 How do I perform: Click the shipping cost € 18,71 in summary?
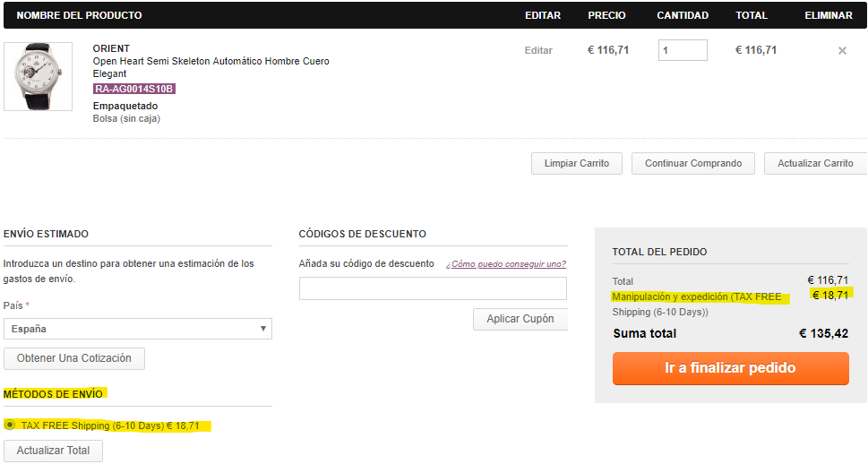[x=830, y=295]
